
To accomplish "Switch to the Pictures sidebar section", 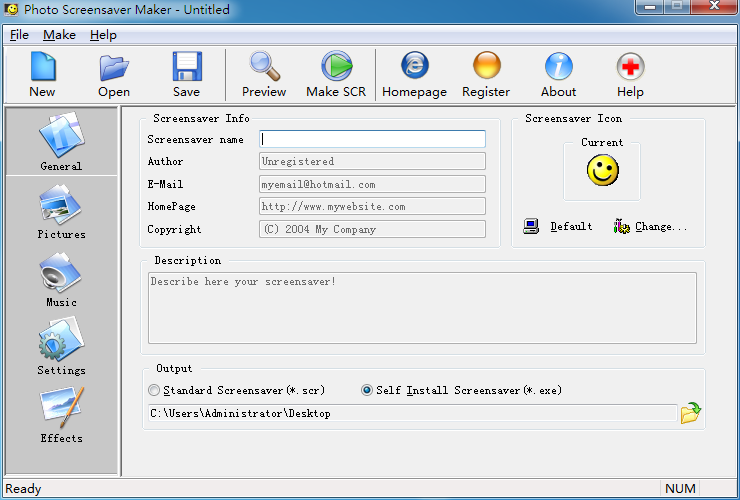I will pyautogui.click(x=61, y=212).
